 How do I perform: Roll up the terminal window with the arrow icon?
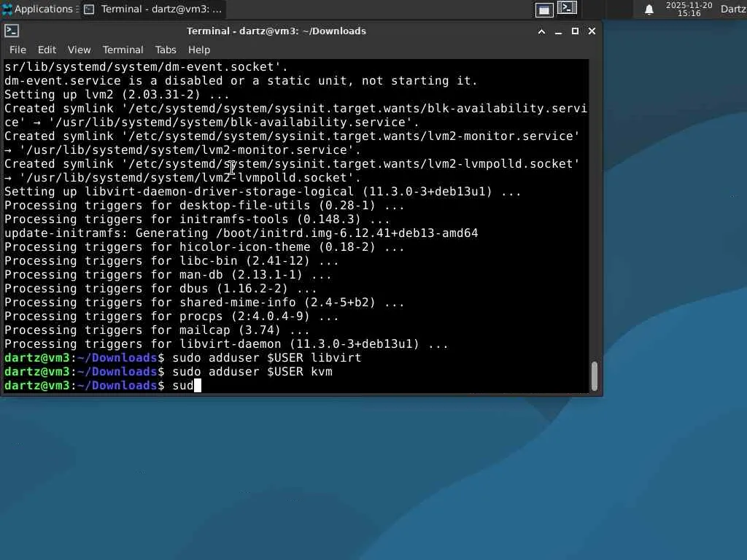(542, 31)
